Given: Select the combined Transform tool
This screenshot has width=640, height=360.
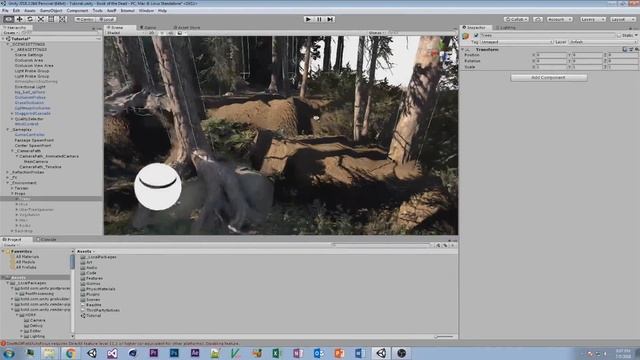Looking at the screenshot, I should [x=62, y=19].
